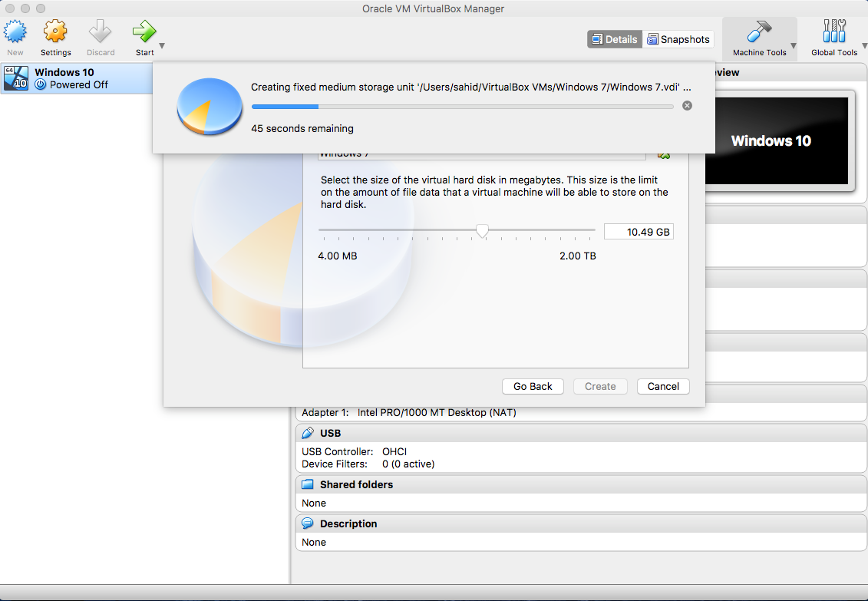Click the Adapter 1 Intel PRO/1000 text
The height and width of the screenshot is (601, 868).
(x=408, y=412)
